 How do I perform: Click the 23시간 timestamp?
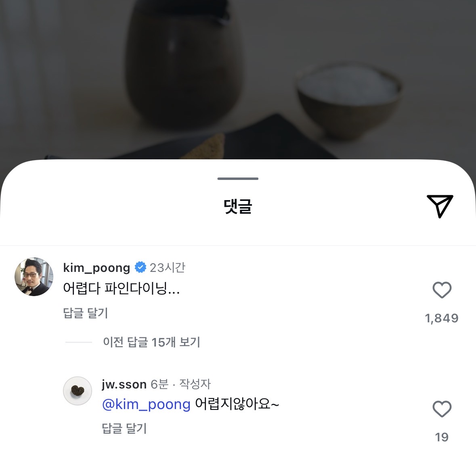tap(167, 267)
